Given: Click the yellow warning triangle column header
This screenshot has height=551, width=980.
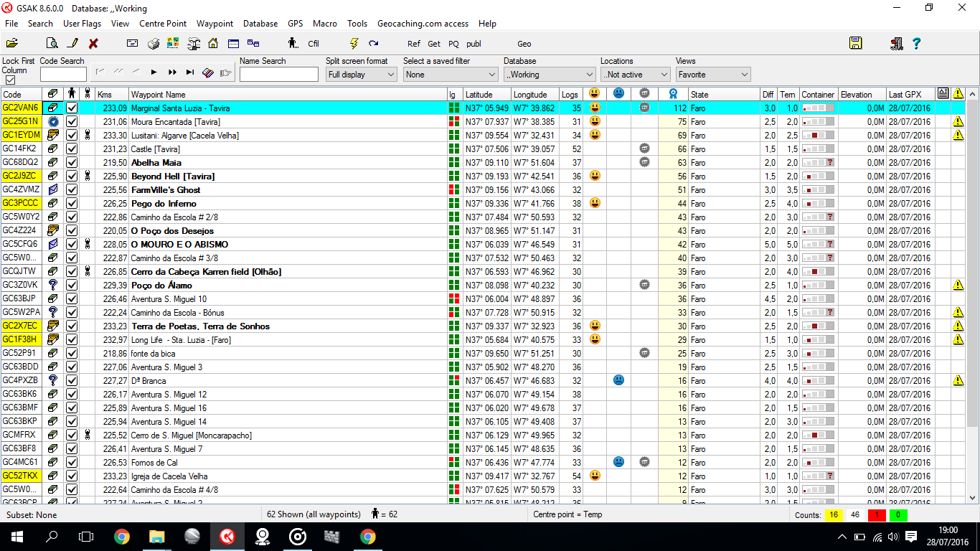Looking at the screenshot, I should tap(958, 94).
